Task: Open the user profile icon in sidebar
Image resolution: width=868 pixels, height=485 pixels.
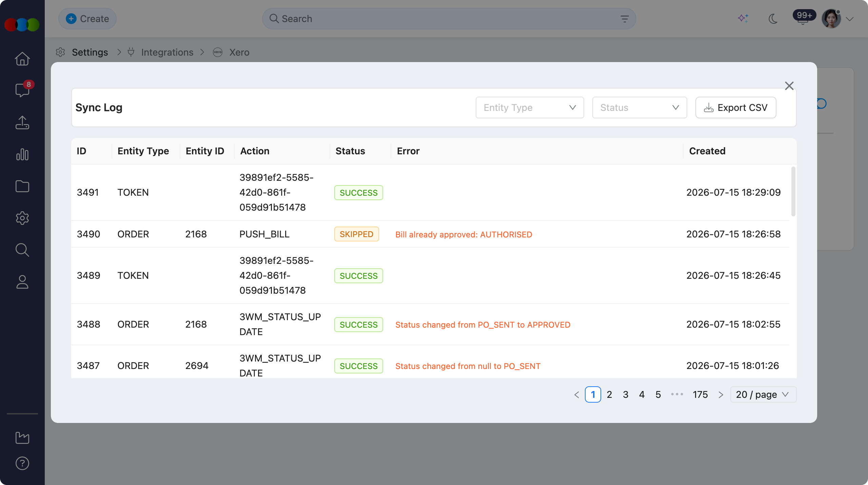Action: pos(22,282)
